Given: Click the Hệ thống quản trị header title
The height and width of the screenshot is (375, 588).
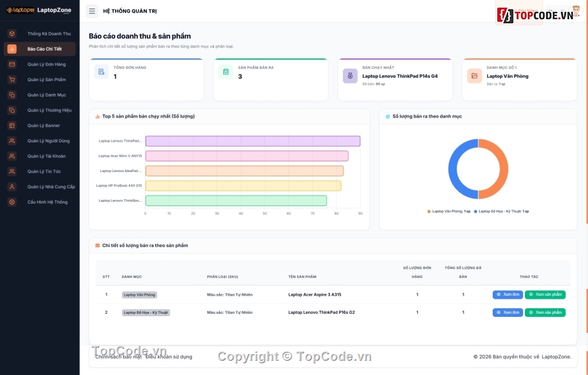Looking at the screenshot, I should coord(130,11).
